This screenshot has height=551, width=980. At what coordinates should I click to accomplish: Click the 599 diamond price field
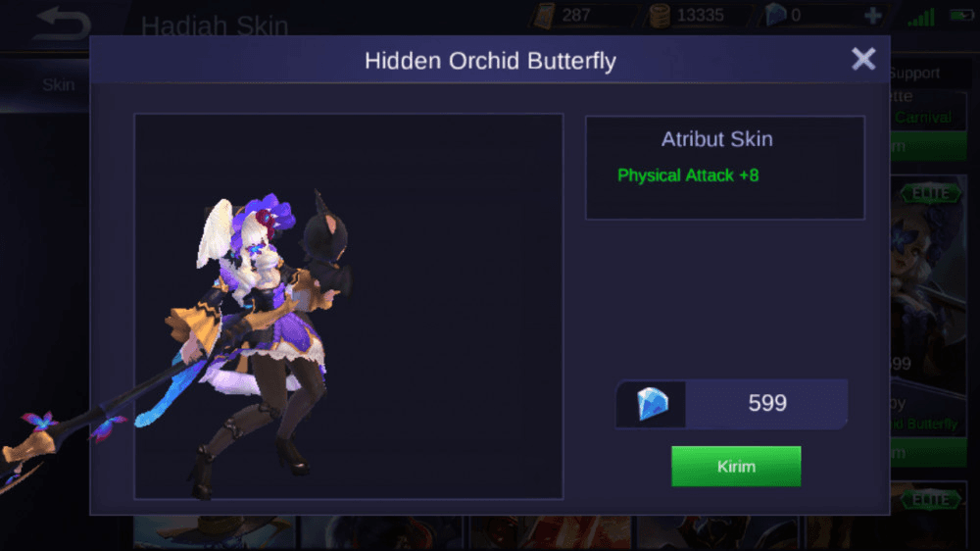pyautogui.click(x=732, y=403)
